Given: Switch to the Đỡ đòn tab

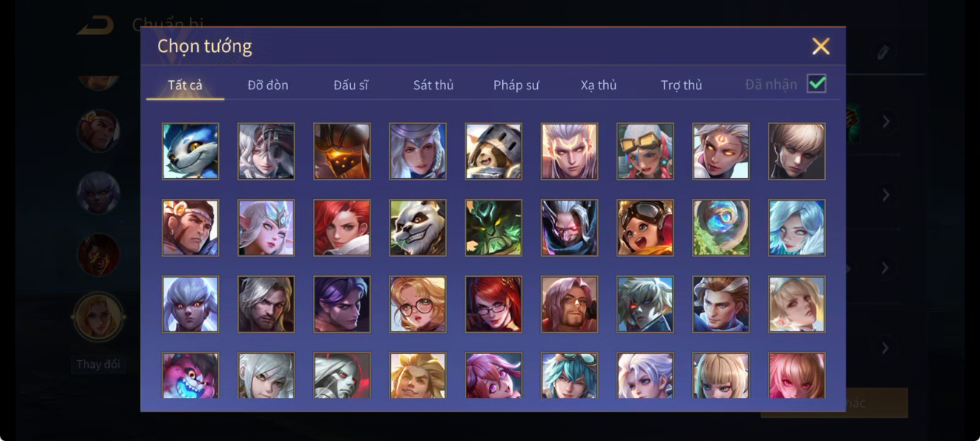Looking at the screenshot, I should coord(268,85).
